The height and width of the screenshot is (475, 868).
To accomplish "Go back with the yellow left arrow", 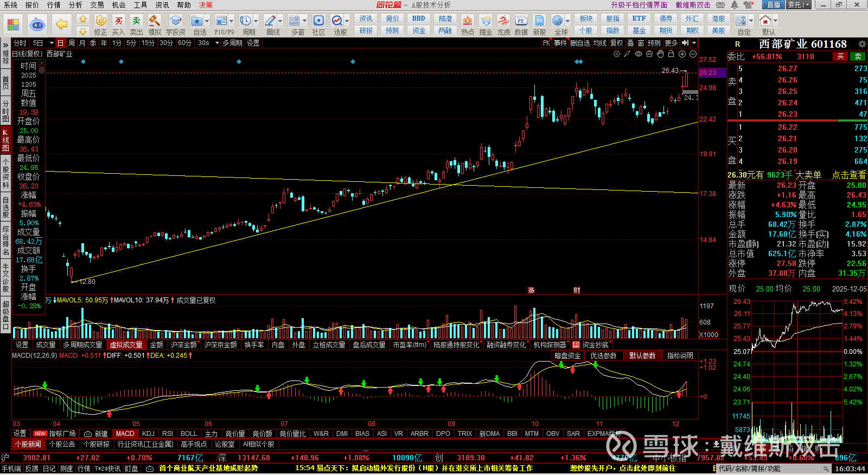I will pos(62,24).
